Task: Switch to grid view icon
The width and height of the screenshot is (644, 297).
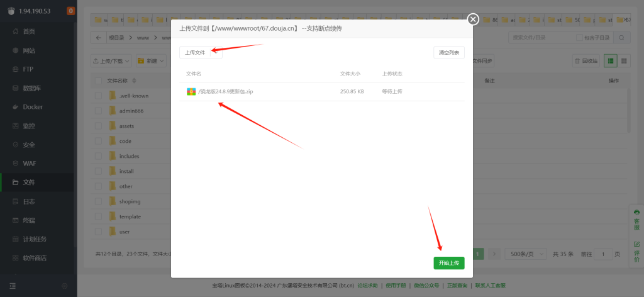Action: 624,61
